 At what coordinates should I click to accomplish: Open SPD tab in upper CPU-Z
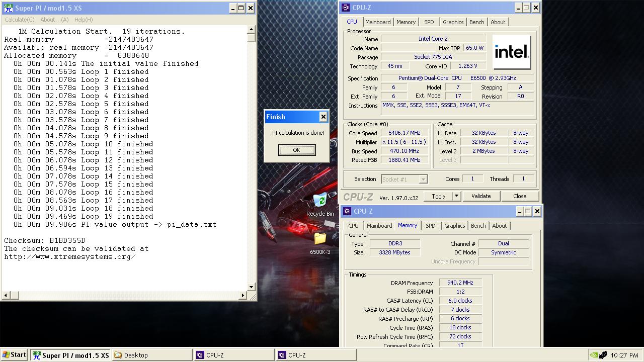pos(429,22)
